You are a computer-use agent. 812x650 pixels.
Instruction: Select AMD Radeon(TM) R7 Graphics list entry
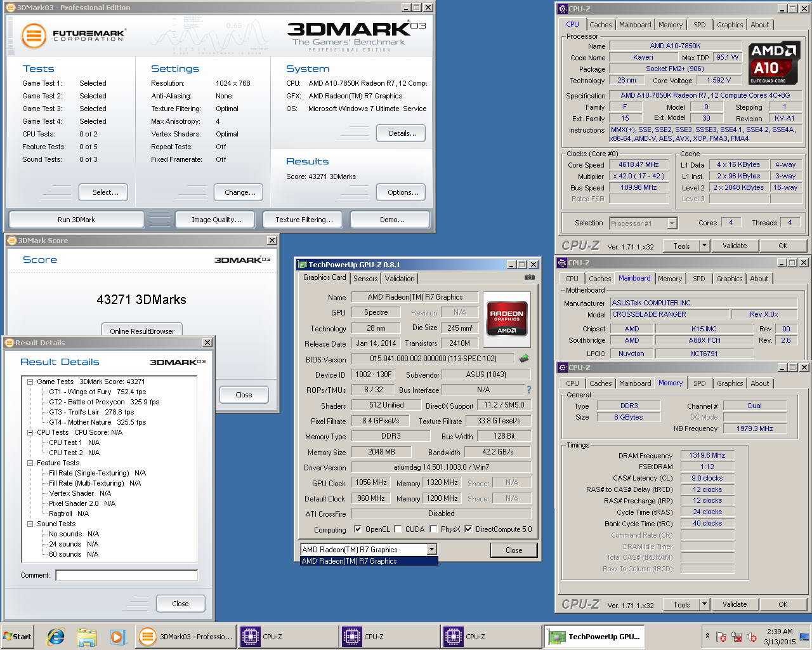click(x=369, y=561)
